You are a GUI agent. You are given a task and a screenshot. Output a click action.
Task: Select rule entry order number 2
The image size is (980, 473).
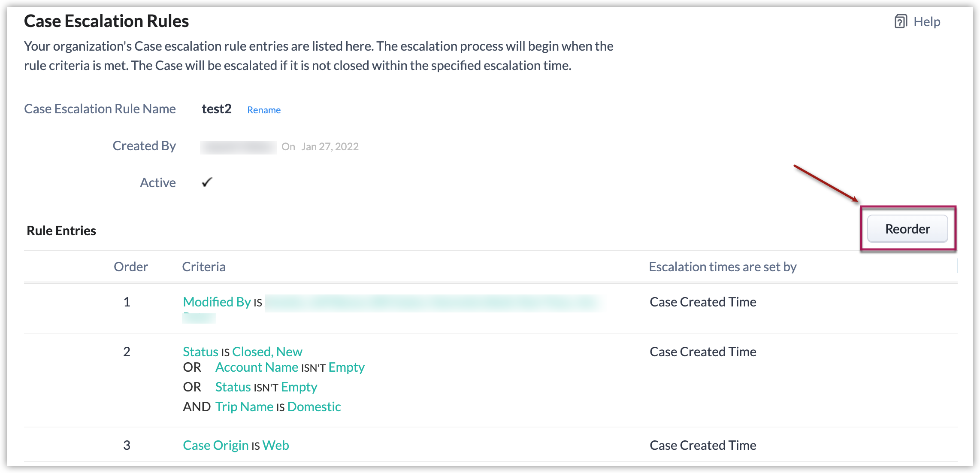pos(127,352)
